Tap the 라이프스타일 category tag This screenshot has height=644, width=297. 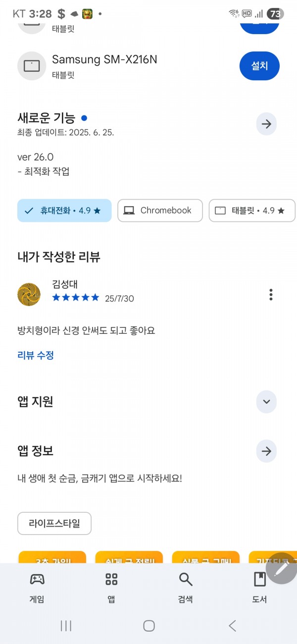[x=54, y=523]
